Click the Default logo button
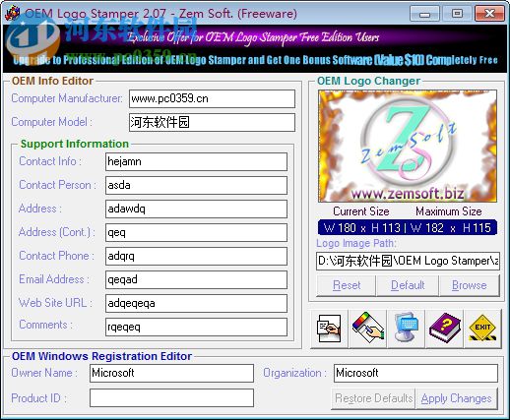This screenshot has width=510, height=420. (x=408, y=285)
